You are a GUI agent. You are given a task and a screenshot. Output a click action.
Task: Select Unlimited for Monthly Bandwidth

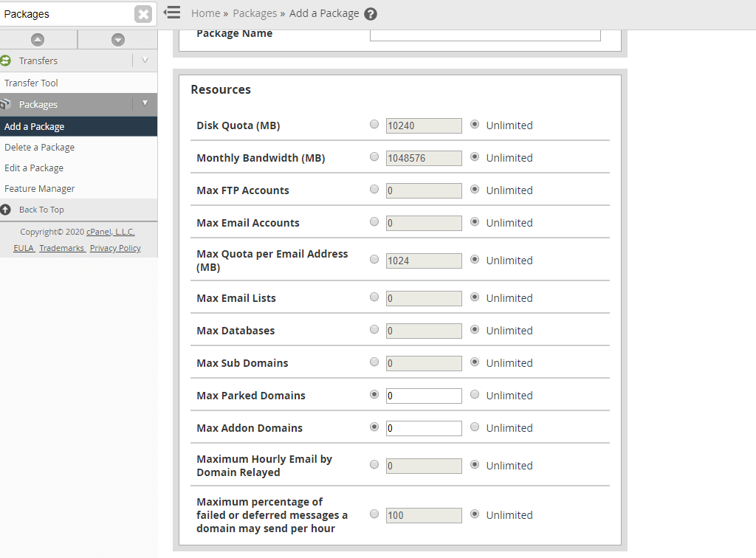tap(475, 156)
